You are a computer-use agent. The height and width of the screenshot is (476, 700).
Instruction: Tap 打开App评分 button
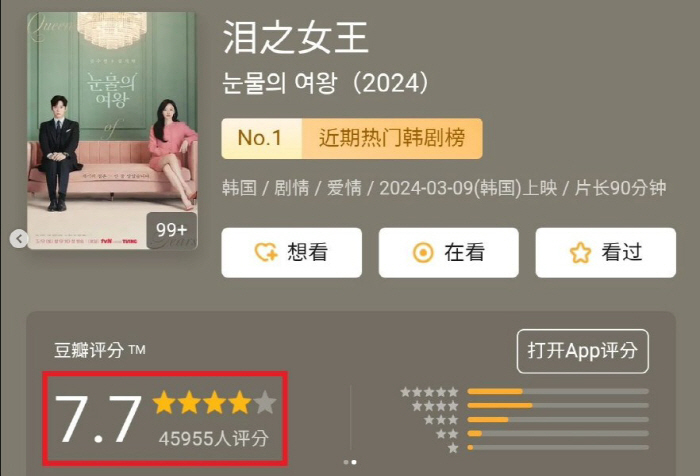coord(583,351)
